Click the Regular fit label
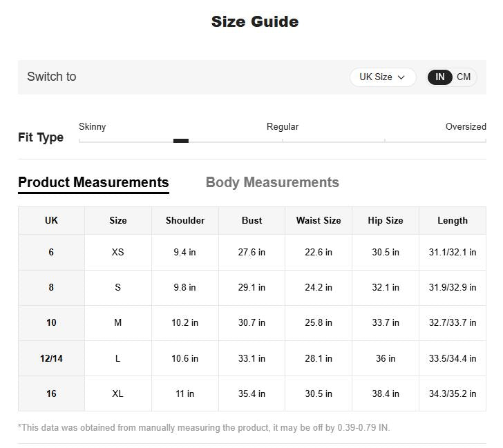This screenshot has height=448, width=503. (283, 127)
